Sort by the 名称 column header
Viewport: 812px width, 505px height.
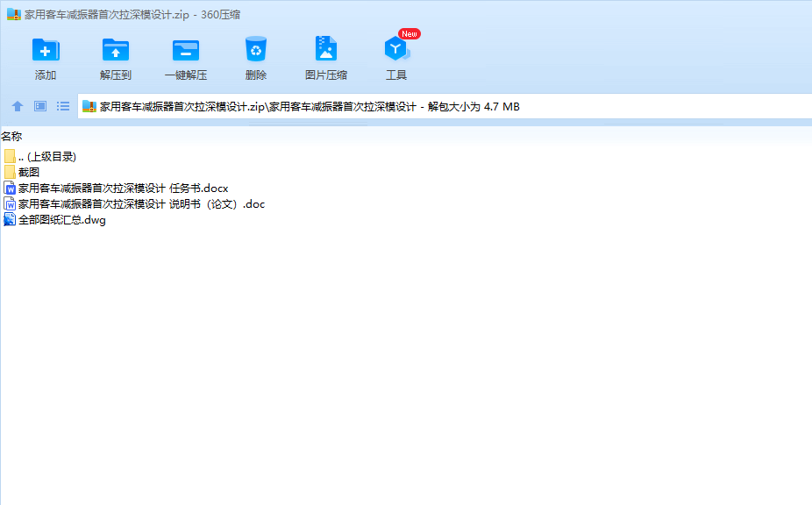coord(11,136)
